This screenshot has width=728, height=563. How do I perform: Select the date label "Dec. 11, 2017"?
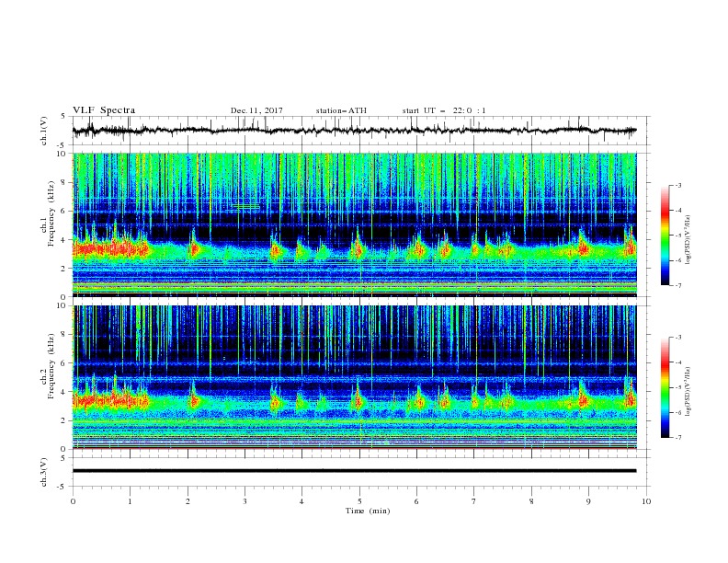point(256,110)
